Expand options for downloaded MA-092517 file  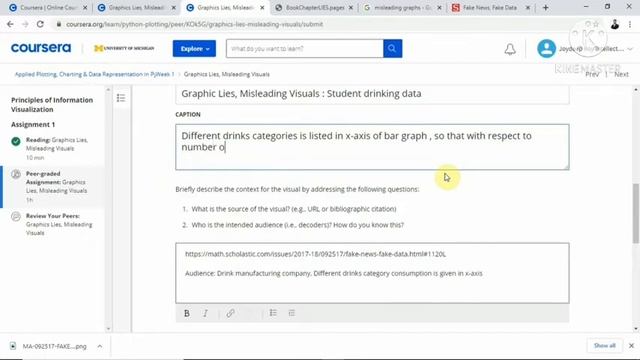[x=100, y=346]
